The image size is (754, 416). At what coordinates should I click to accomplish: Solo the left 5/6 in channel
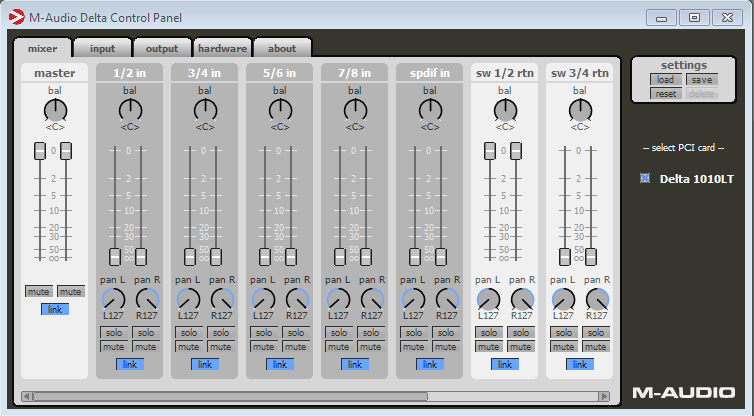(x=264, y=332)
